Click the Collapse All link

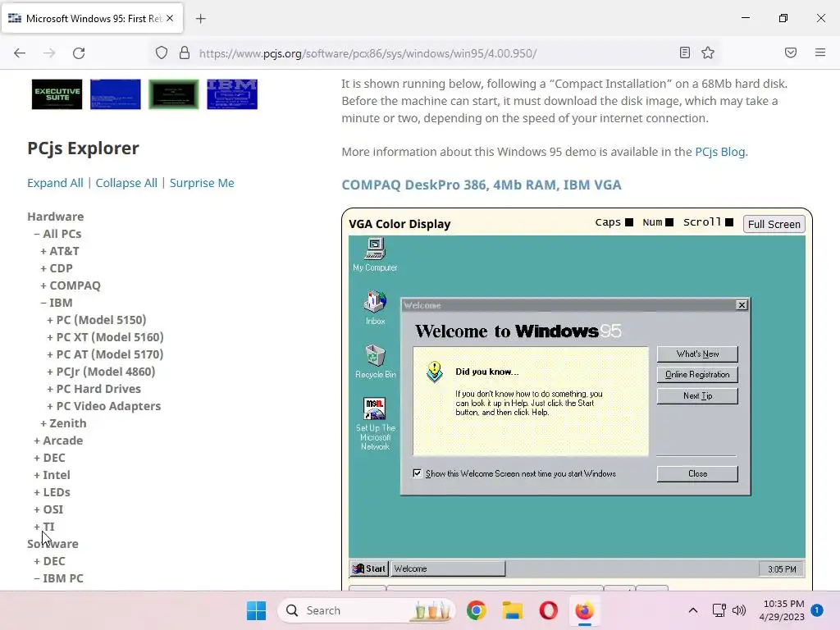pyautogui.click(x=126, y=183)
